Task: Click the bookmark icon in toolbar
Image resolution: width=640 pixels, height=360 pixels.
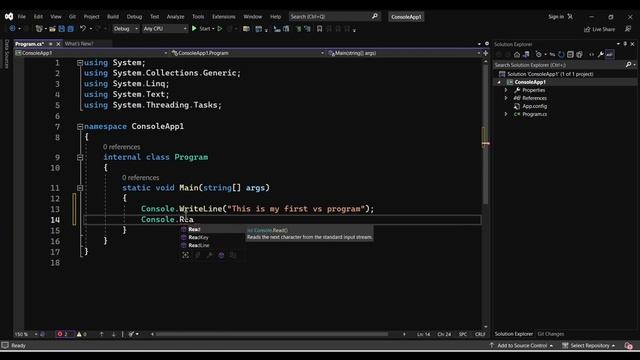Action: pyautogui.click(x=320, y=29)
